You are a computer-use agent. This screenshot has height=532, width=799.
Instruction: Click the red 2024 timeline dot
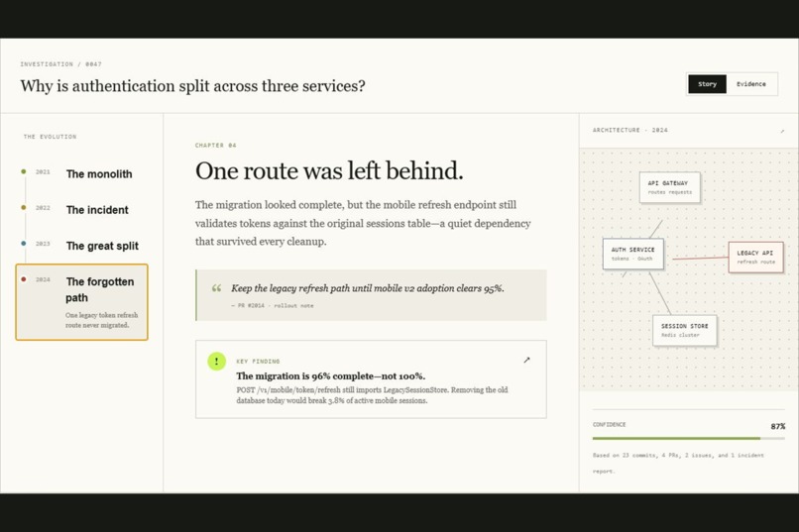24,279
